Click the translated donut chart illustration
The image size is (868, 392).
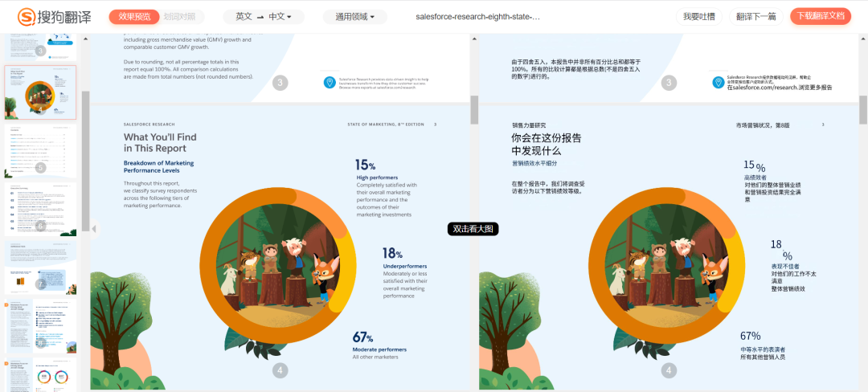point(667,266)
